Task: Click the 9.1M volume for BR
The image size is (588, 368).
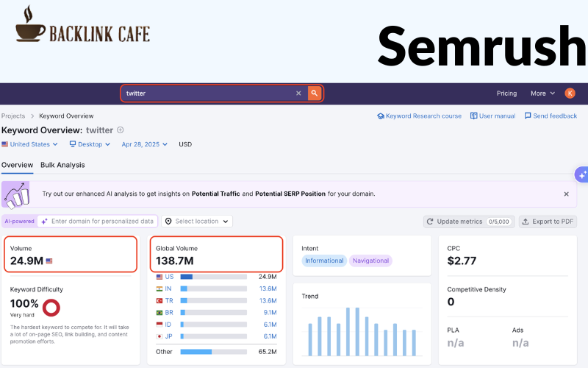Action: click(x=270, y=312)
